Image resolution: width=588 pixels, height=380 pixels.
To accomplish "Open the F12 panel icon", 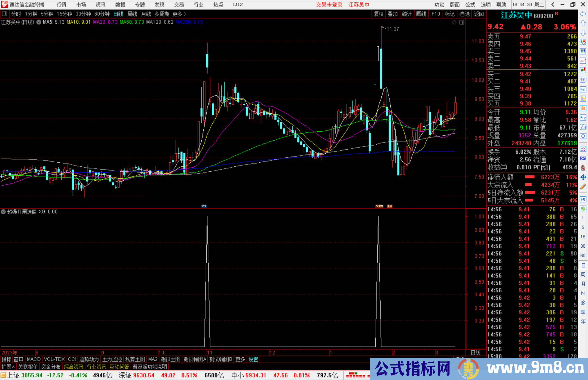I will (583, 118).
